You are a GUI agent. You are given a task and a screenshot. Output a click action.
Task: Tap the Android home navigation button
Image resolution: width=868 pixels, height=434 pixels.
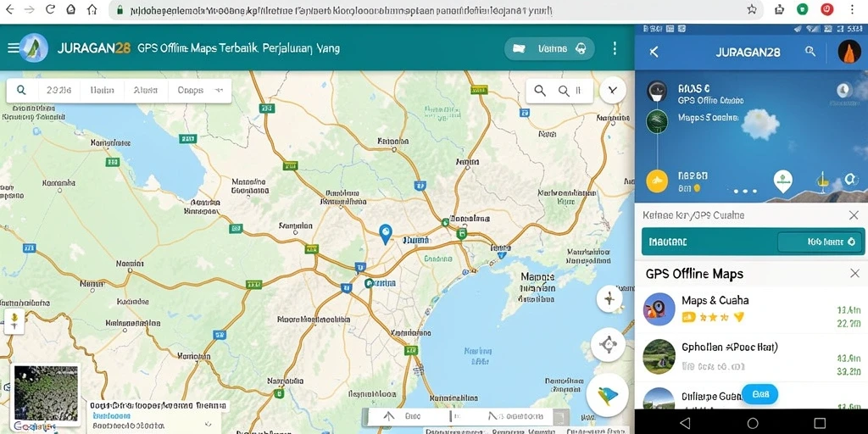pos(753,423)
